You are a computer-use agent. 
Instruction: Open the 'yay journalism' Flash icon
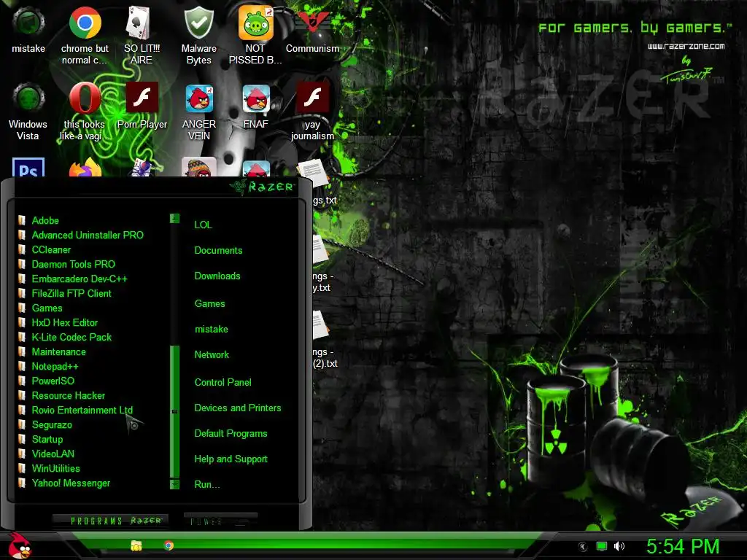point(312,112)
